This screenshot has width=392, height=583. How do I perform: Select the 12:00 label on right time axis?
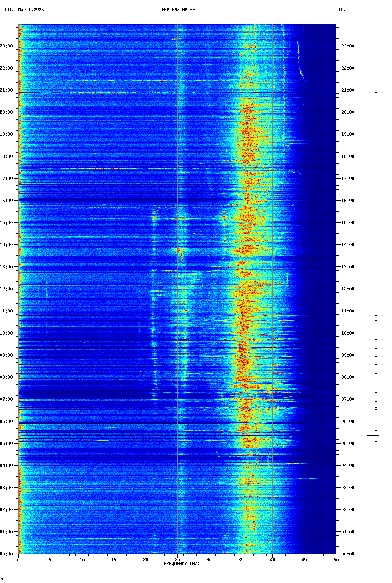tap(348, 289)
